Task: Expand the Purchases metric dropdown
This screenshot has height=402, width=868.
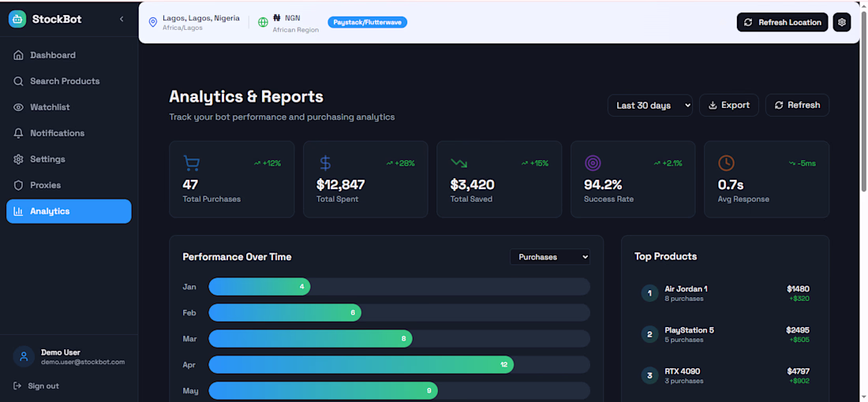Action: 550,257
